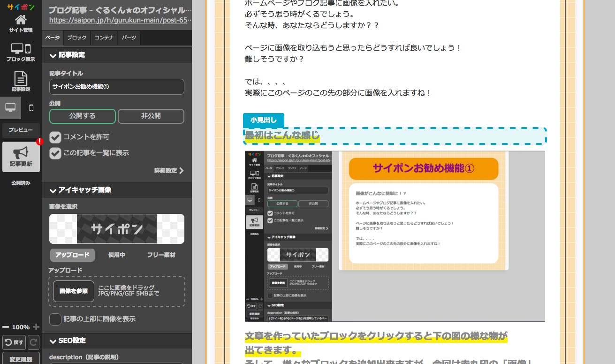Select 非公開 option
615x364 pixels.
tap(151, 116)
